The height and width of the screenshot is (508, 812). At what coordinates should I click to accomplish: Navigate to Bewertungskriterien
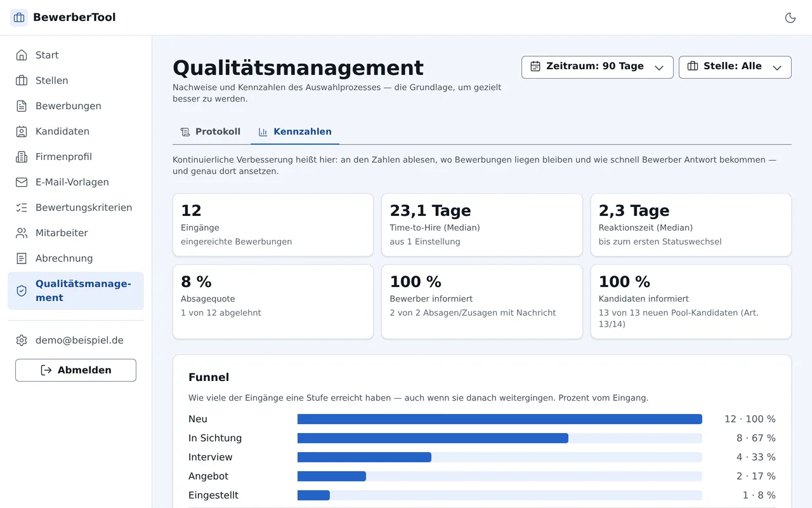(x=75, y=208)
